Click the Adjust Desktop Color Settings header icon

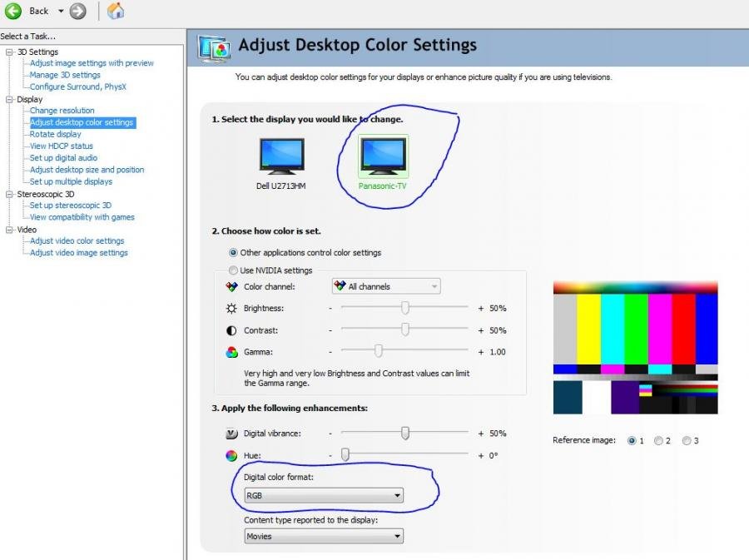pyautogui.click(x=214, y=48)
